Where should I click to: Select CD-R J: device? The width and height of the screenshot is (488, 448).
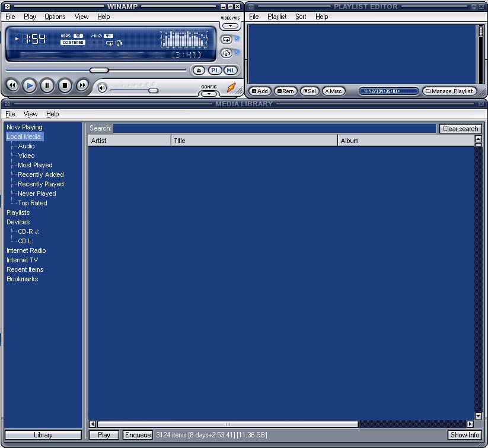[28, 231]
